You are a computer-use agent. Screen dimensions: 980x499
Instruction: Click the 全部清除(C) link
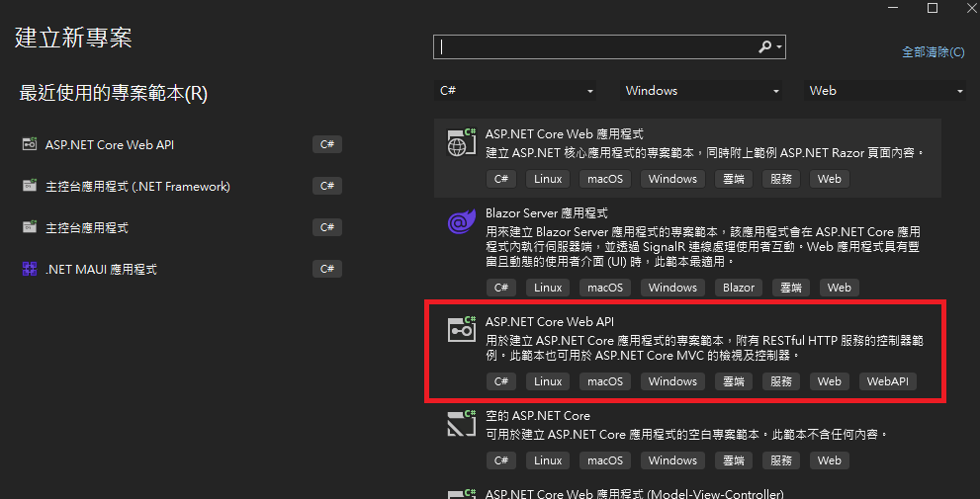(x=933, y=51)
